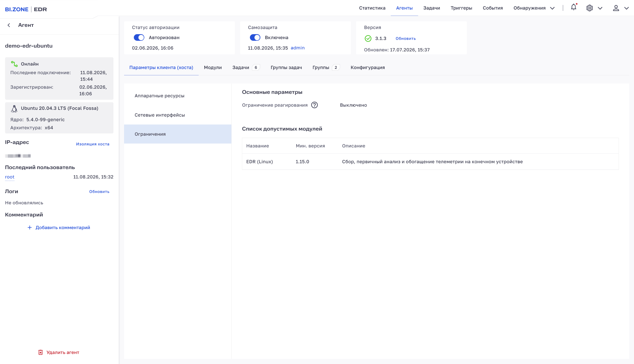Click the Linux penguin OS icon
Image resolution: width=634 pixels, height=364 pixels.
[x=14, y=109]
